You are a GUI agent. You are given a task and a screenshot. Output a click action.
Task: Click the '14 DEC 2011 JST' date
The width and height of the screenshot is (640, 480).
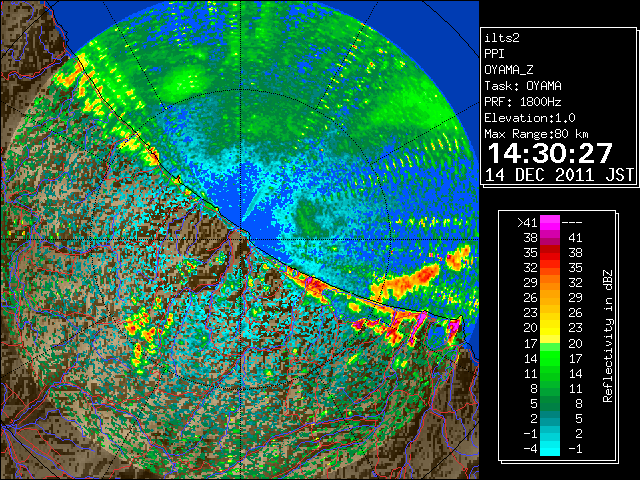coord(559,175)
